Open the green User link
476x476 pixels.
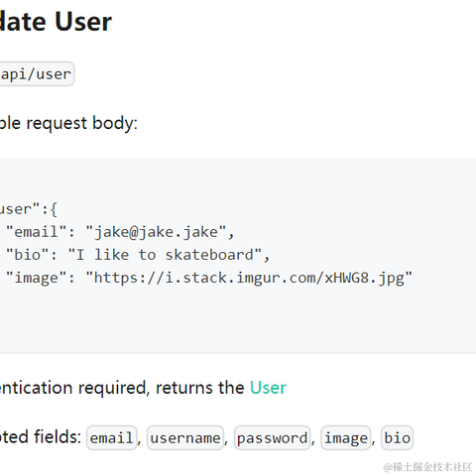pos(268,388)
